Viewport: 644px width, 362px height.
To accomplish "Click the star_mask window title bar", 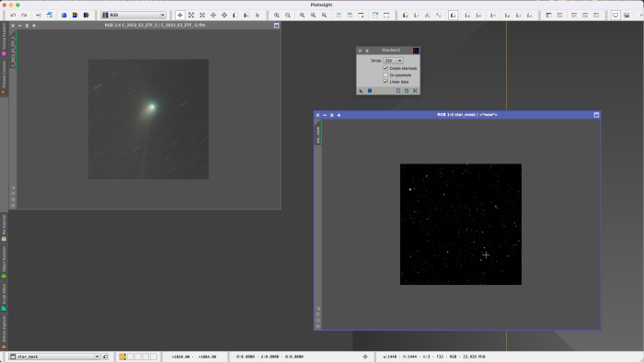I will 457,115.
